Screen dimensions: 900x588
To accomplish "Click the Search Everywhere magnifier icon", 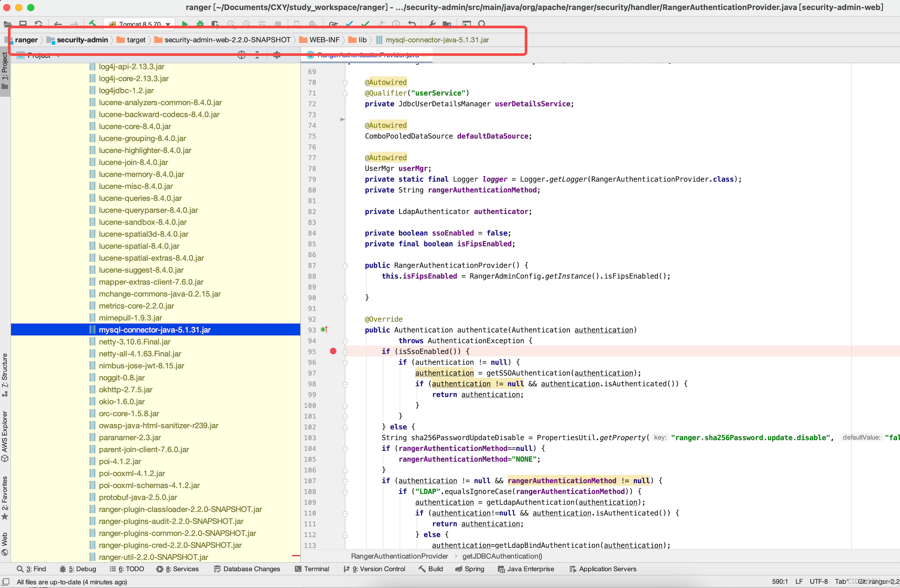I will [x=482, y=24].
